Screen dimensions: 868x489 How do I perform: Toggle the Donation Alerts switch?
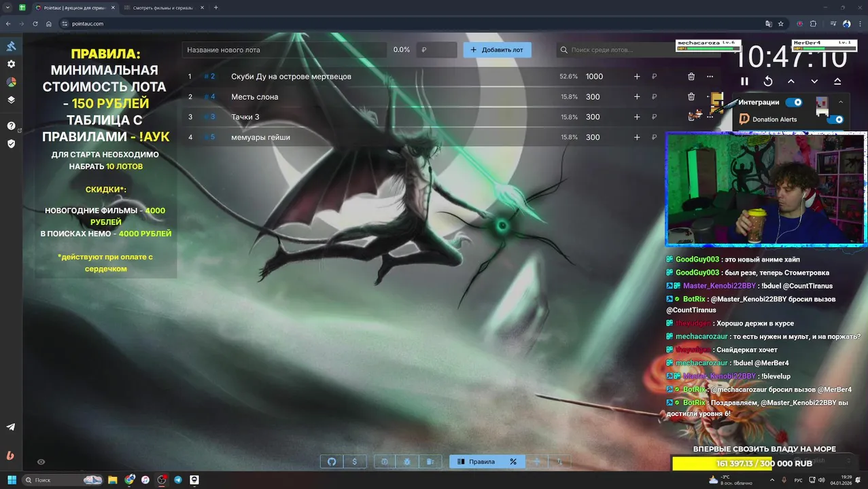point(834,120)
